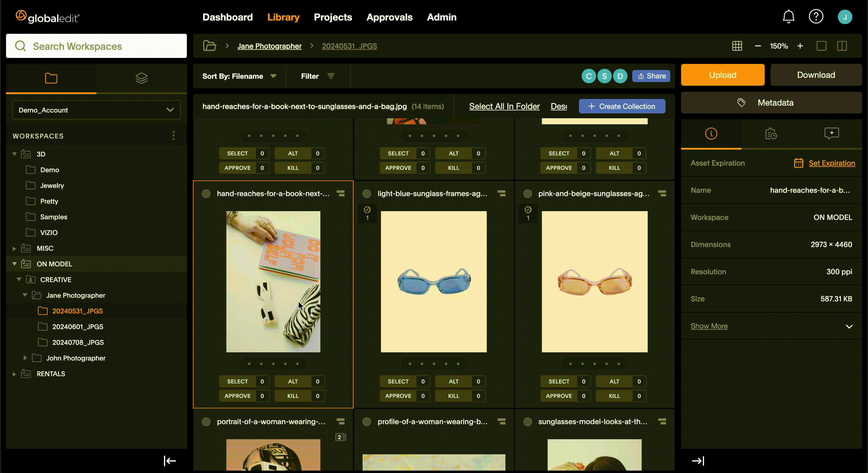868x473 pixels.
Task: Collapse the Jane Photographer folder arrow
Action: click(25, 295)
